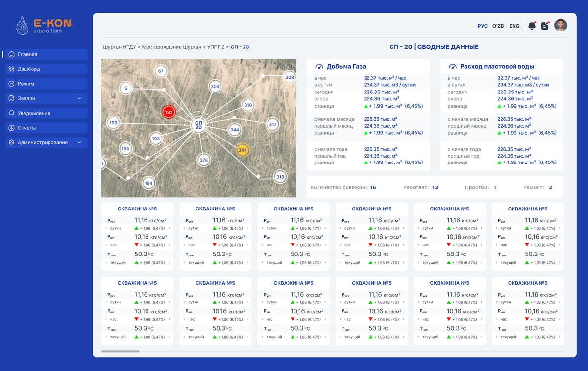
Task: Open the Дашборд sidebar item
Action: coord(29,69)
